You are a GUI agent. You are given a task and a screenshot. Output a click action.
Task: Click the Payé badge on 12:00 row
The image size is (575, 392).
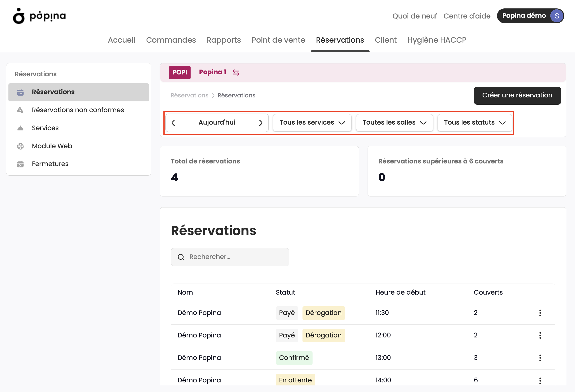(x=287, y=336)
